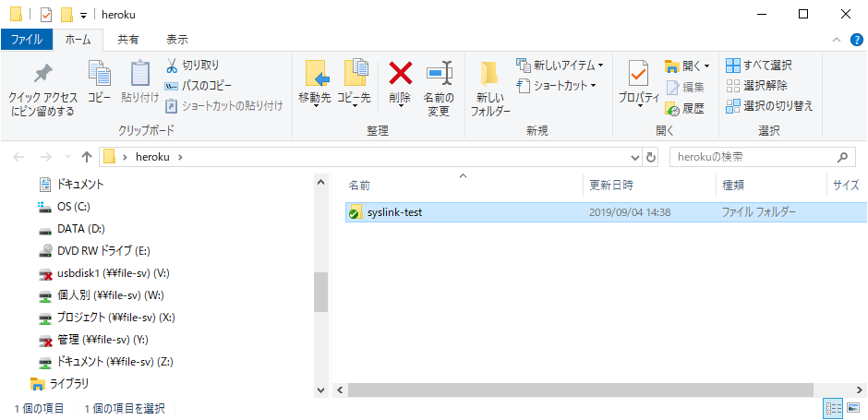Image resolution: width=868 pixels, height=420 pixels.
Task: Collapse the ribbon with chevron
Action: point(837,40)
